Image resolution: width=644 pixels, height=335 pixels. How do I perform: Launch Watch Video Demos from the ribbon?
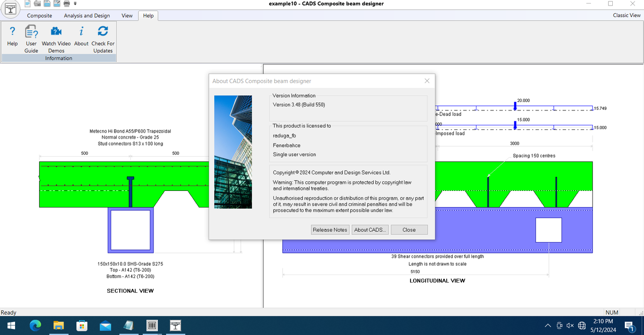[x=56, y=39]
